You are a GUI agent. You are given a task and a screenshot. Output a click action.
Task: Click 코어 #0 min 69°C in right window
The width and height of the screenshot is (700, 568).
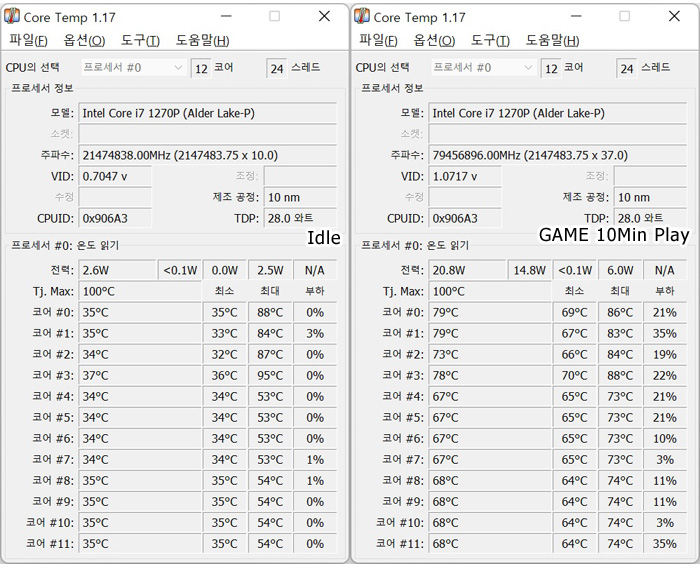(575, 313)
